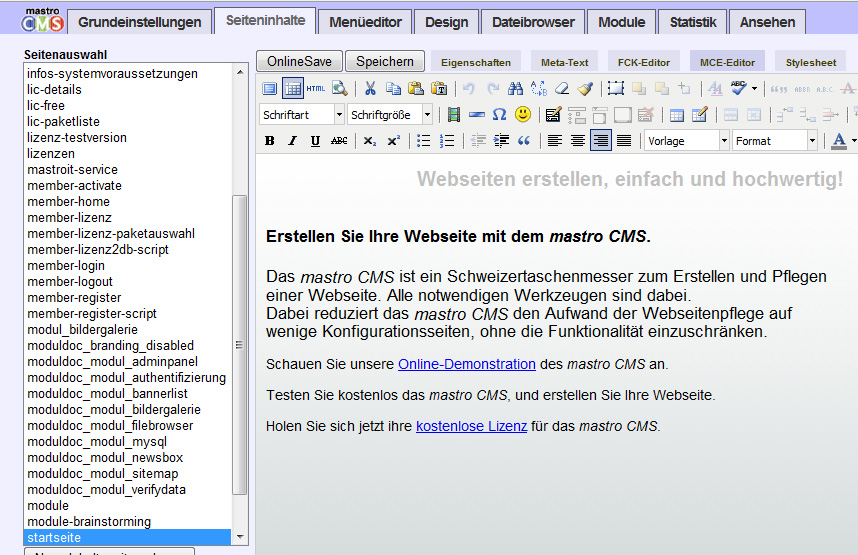Open spell check language dropdown arrow
The height and width of the screenshot is (555, 858).
[754, 89]
